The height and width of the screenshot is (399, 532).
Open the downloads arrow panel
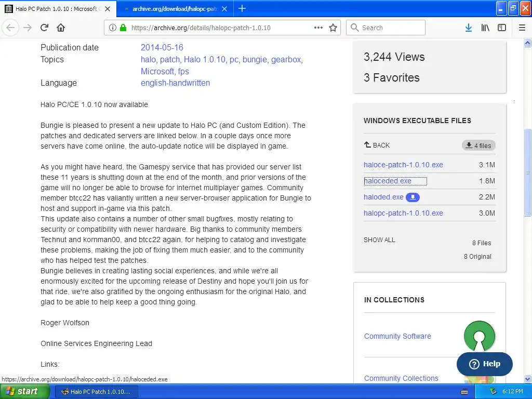coord(468,28)
